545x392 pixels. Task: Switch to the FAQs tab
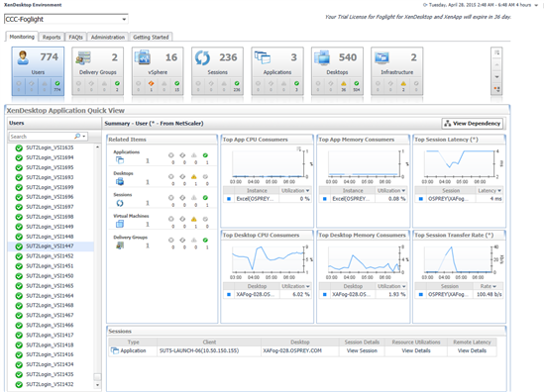click(x=75, y=38)
